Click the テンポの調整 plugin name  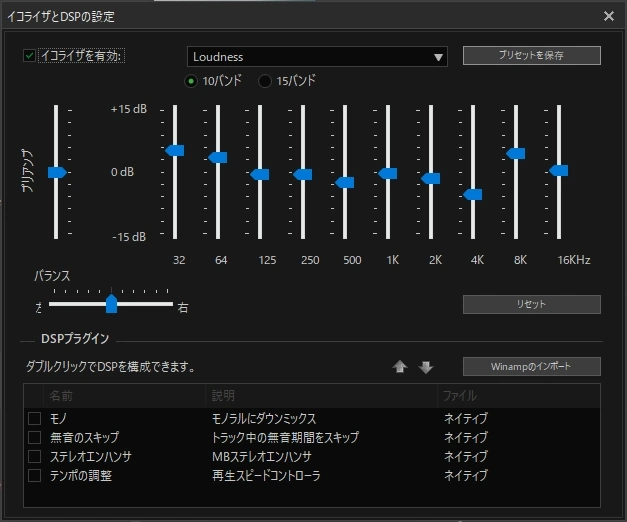(81, 475)
